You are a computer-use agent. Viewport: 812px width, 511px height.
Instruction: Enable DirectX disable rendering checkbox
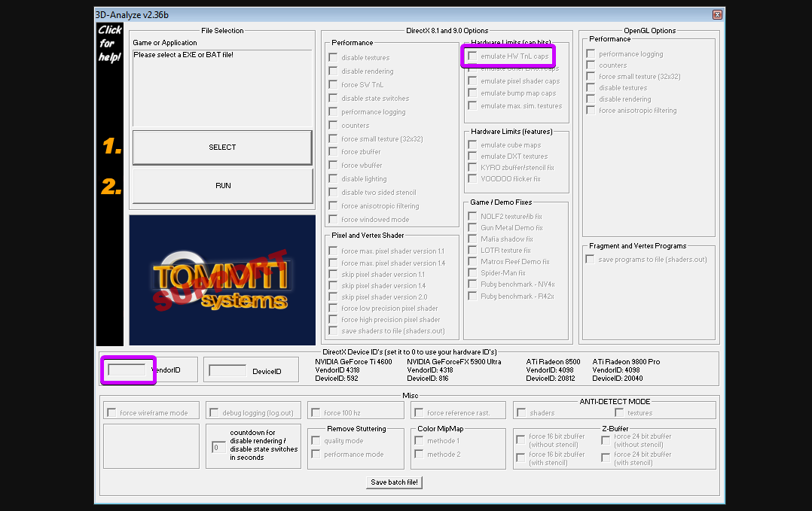click(333, 71)
